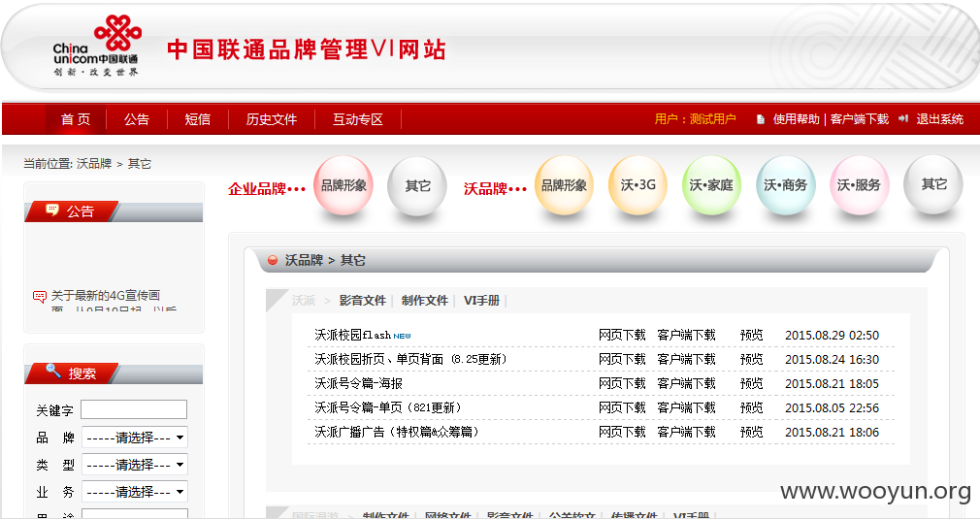Image resolution: width=980 pixels, height=519 pixels.
Task: Click file name 沃派号令篇-单页（821更新）
Action: pos(389,408)
